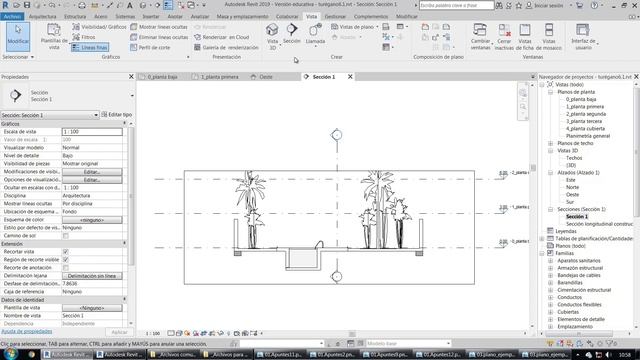
Task: Click the Esquema de color ninguno button
Action: [92, 220]
